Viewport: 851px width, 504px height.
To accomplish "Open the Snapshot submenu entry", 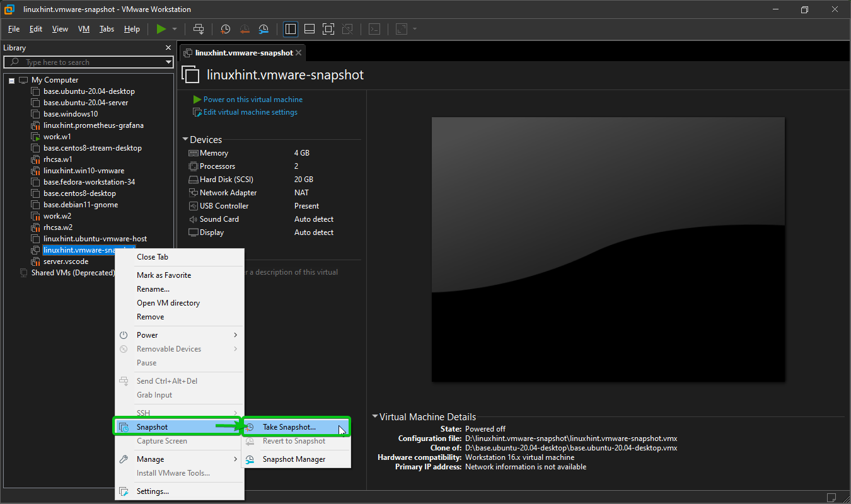I will point(179,427).
